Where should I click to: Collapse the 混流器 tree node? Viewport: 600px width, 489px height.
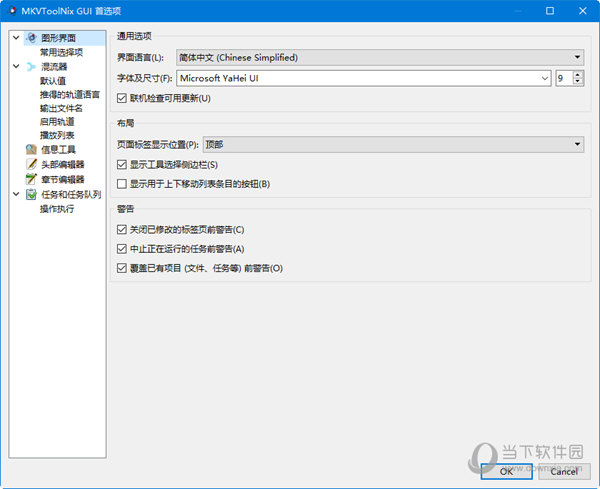click(x=16, y=66)
